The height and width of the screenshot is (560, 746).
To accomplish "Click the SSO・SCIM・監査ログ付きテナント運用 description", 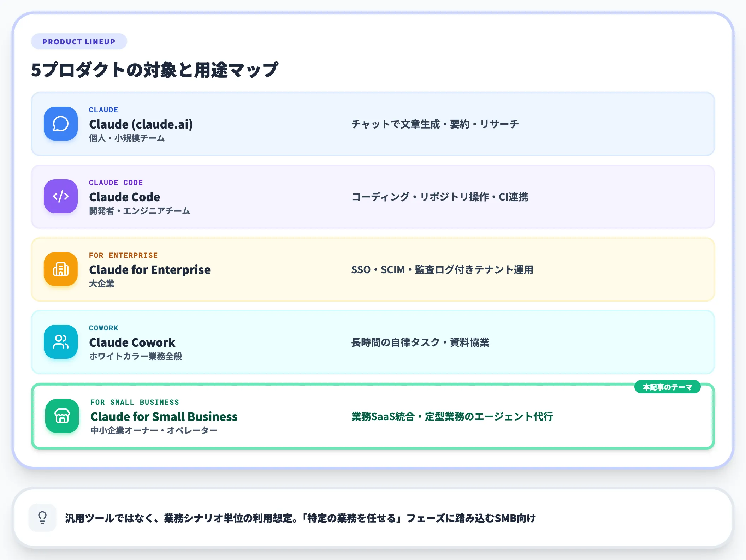I will coord(442,270).
